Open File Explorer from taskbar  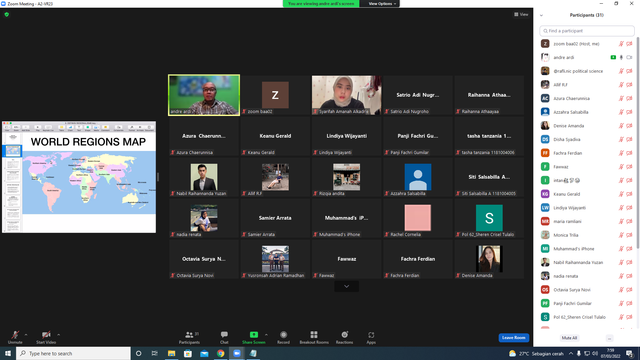point(171,353)
